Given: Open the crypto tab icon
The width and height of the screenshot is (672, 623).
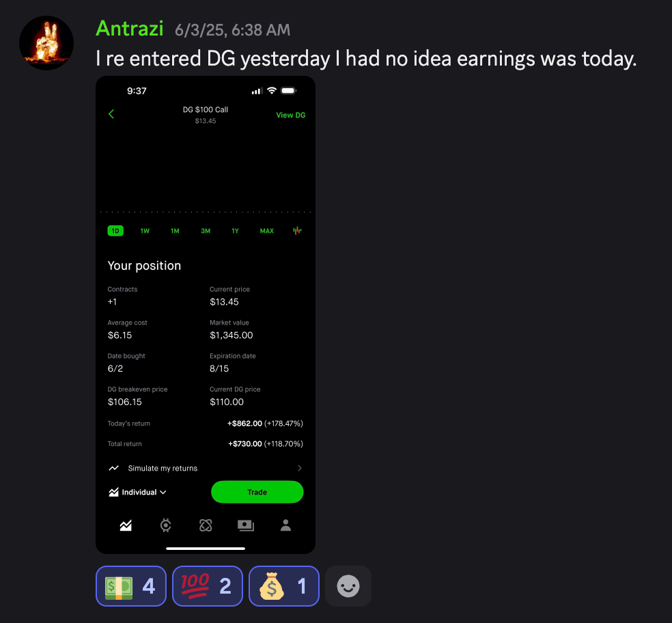Looking at the screenshot, I should [x=165, y=525].
